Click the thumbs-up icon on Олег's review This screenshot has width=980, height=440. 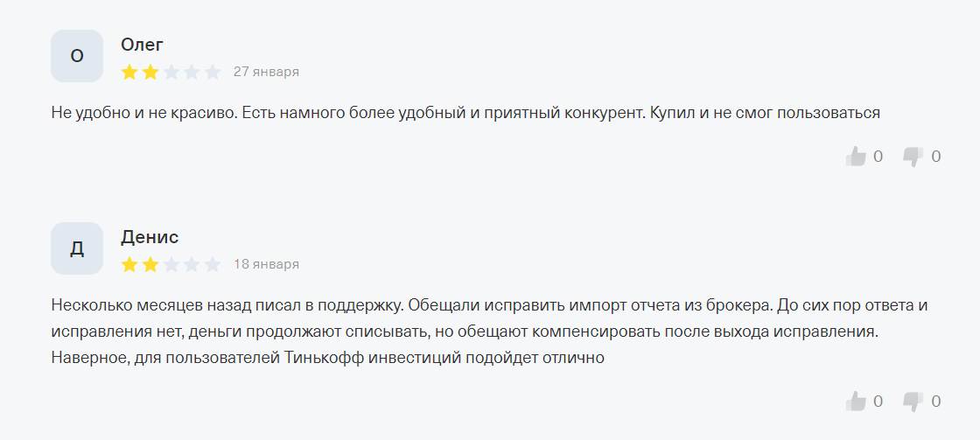point(856,157)
